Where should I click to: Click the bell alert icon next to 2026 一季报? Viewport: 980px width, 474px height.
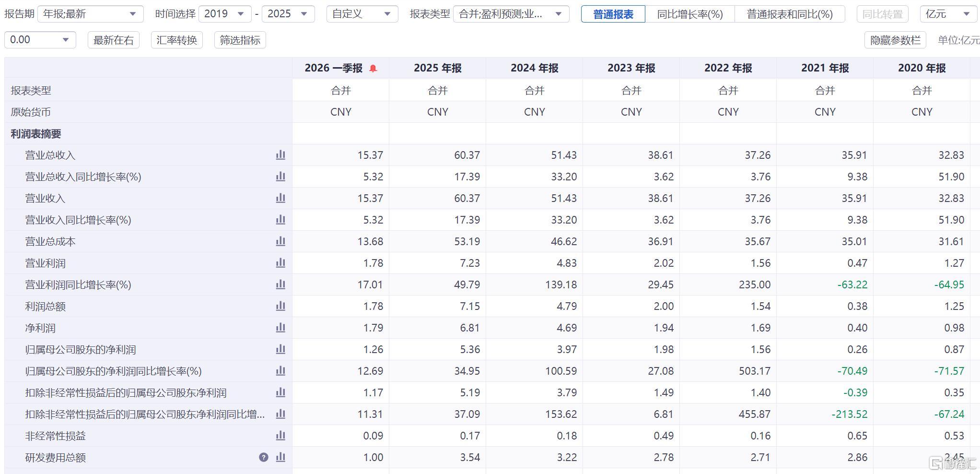tap(373, 69)
